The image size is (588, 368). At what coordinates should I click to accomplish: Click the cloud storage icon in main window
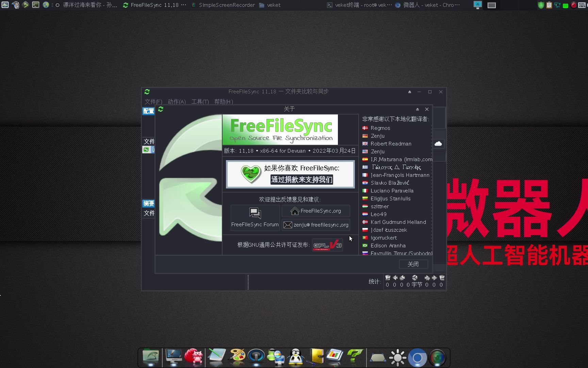438,143
